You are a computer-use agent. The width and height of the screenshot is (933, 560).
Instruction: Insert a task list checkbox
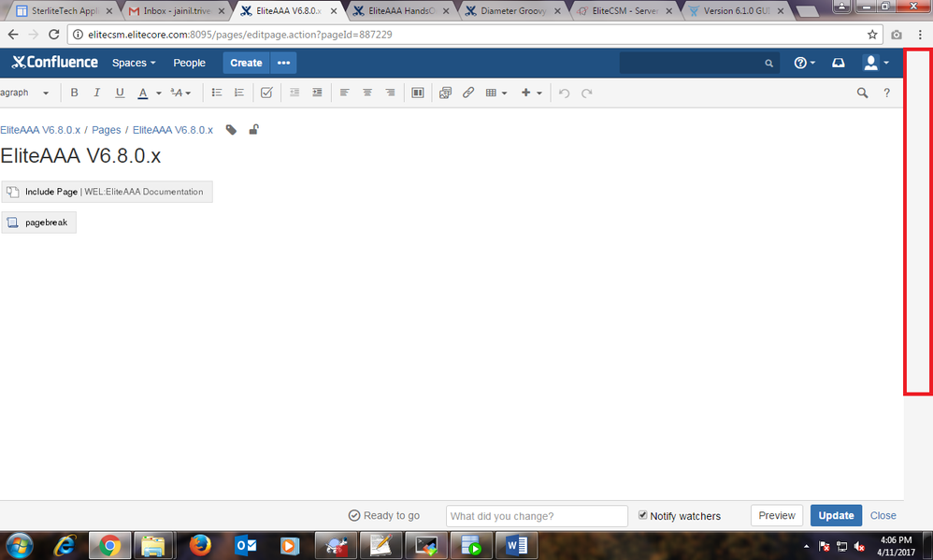click(266, 93)
